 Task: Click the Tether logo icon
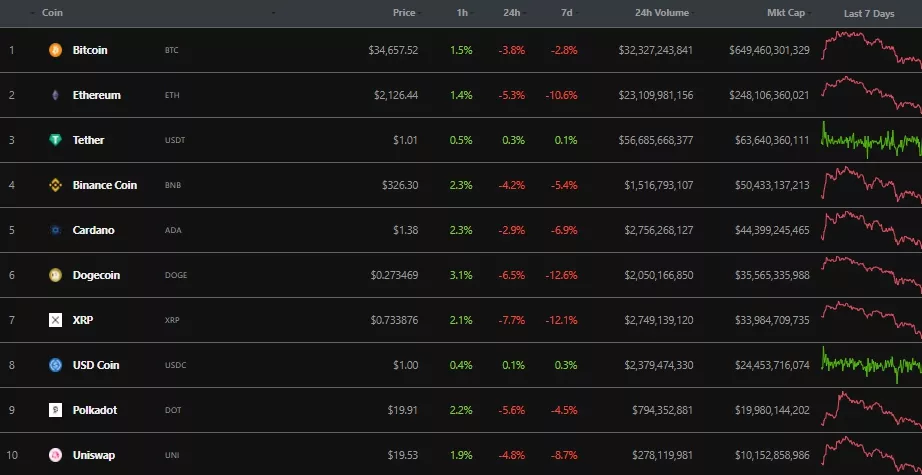55,140
